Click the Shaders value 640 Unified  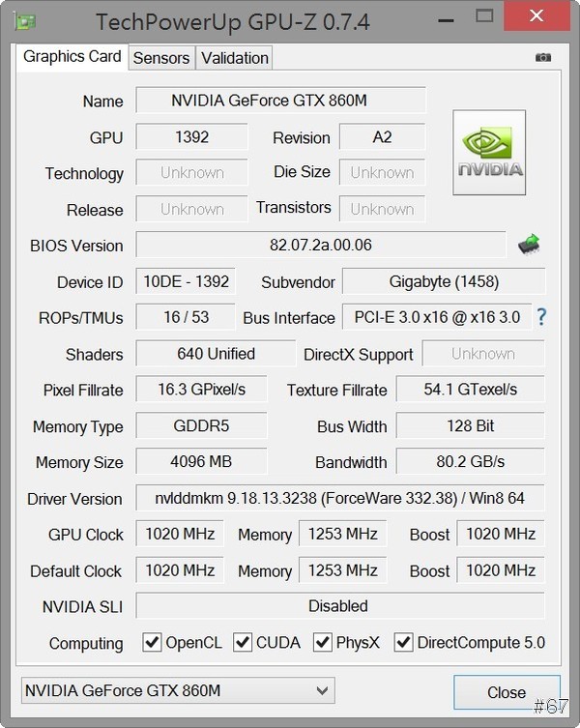pos(216,353)
